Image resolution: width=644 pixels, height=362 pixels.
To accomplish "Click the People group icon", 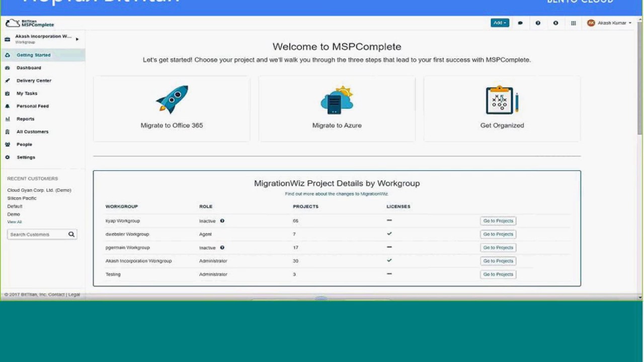I will pos(7,144).
